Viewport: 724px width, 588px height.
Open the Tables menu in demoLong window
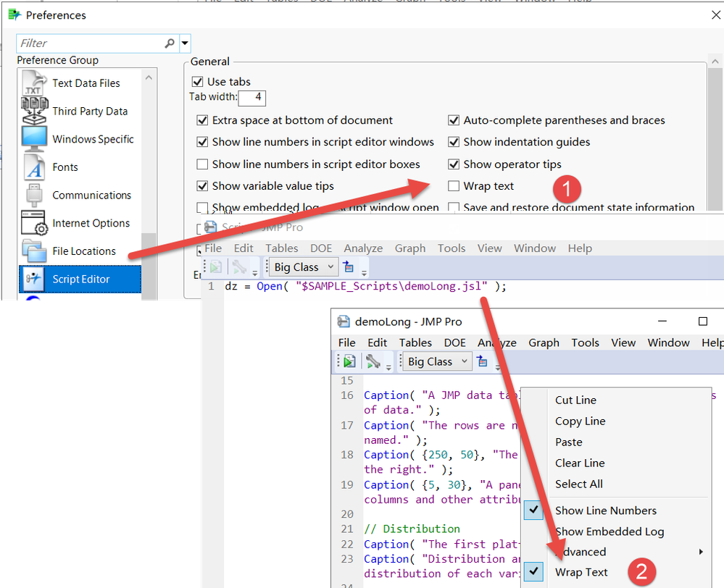click(415, 343)
